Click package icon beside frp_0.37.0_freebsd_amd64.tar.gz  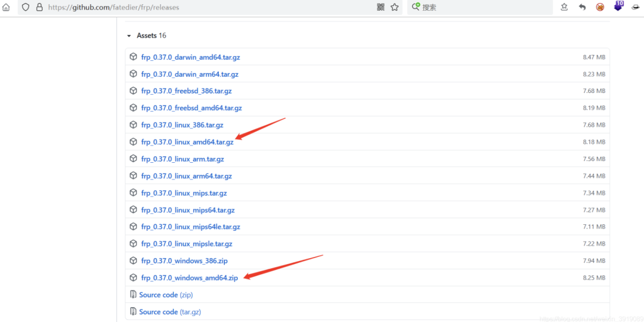[x=133, y=107]
